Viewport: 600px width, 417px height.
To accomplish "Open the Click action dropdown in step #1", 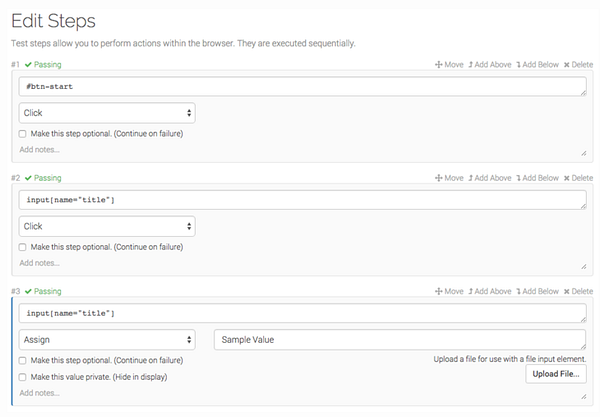I will [107, 113].
